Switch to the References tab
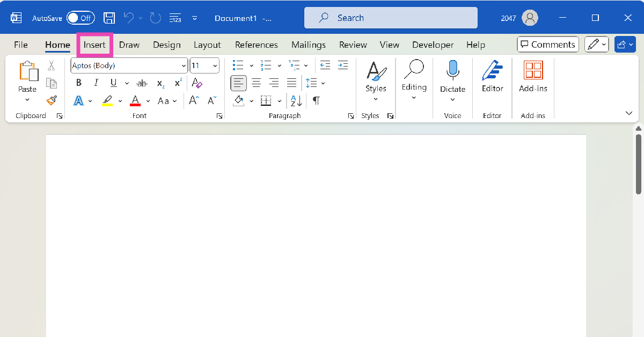 256,45
